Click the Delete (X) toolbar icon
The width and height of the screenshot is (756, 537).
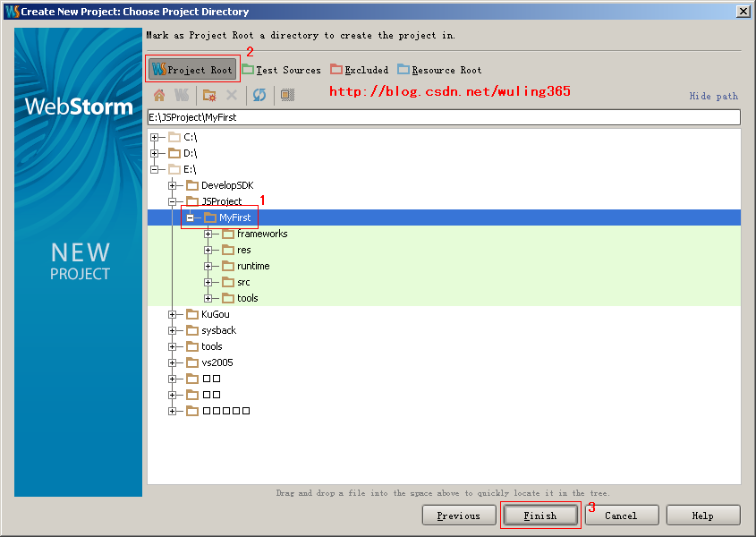pos(232,95)
